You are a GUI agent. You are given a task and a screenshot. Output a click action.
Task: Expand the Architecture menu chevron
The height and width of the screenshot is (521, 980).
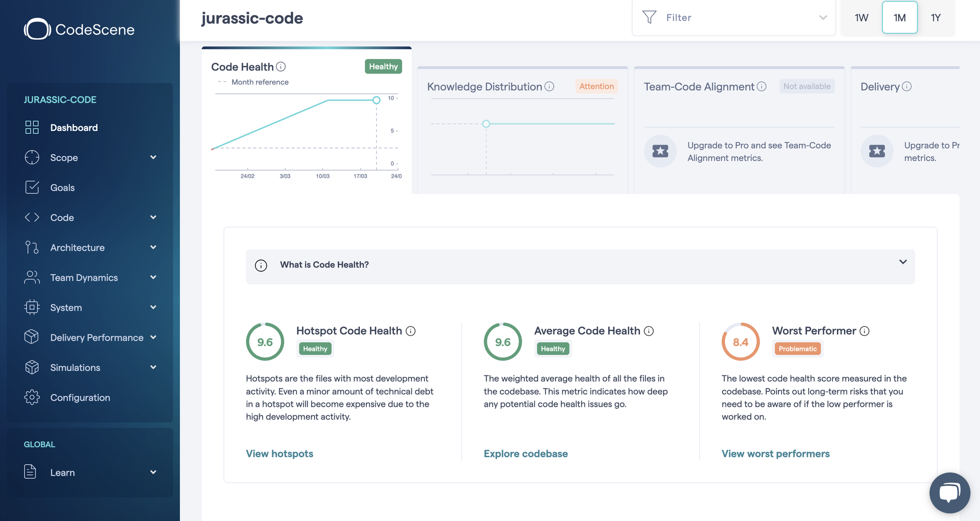click(x=153, y=248)
